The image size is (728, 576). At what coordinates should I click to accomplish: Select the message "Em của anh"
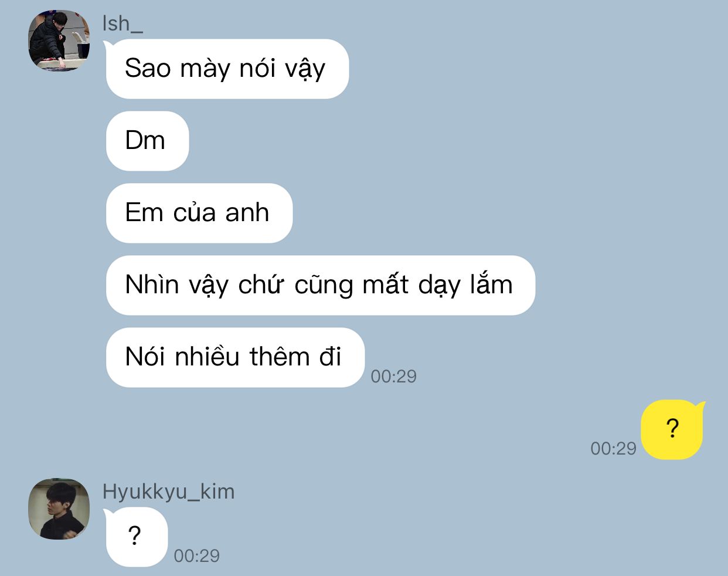pyautogui.click(x=199, y=213)
